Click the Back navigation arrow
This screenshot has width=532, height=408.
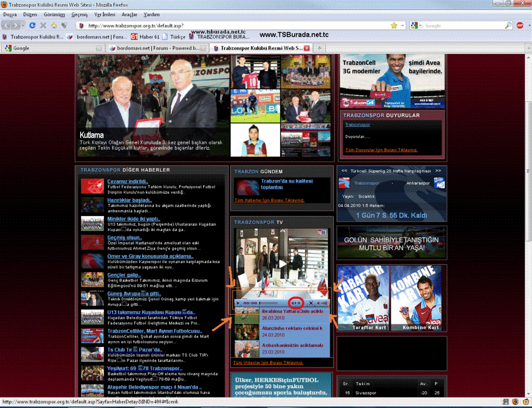pos(6,25)
